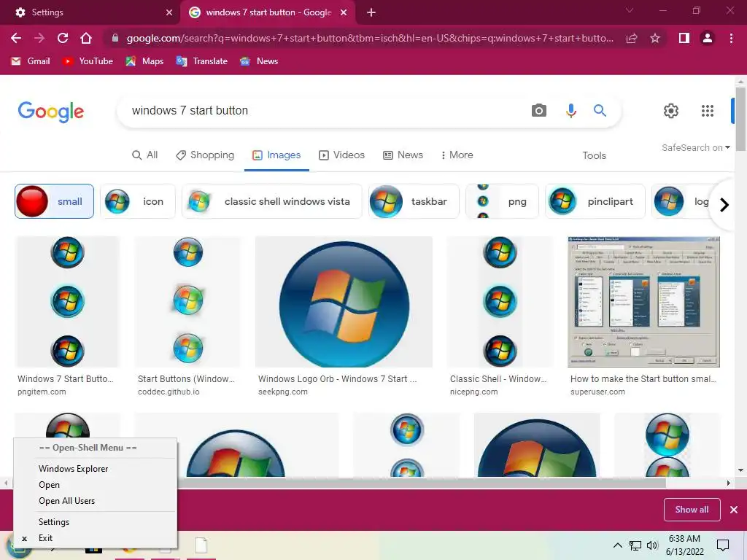Click the address bar URL
Screen dimensions: 747x560
pos(370,38)
